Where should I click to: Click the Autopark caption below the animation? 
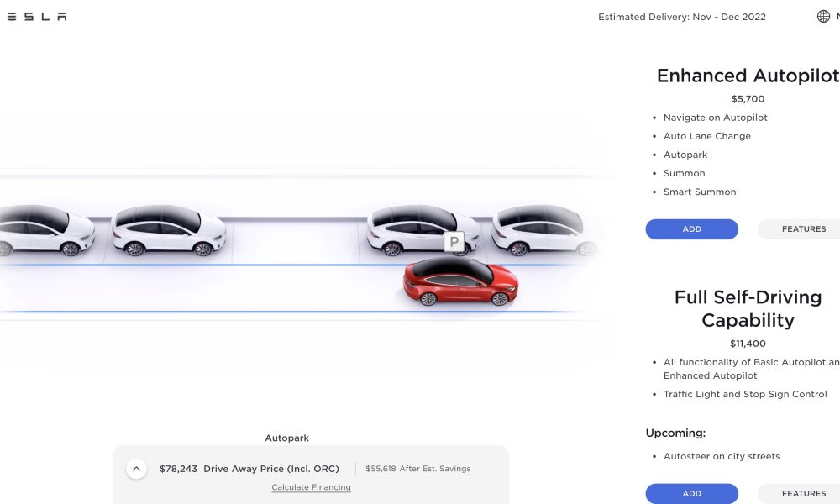tap(286, 438)
